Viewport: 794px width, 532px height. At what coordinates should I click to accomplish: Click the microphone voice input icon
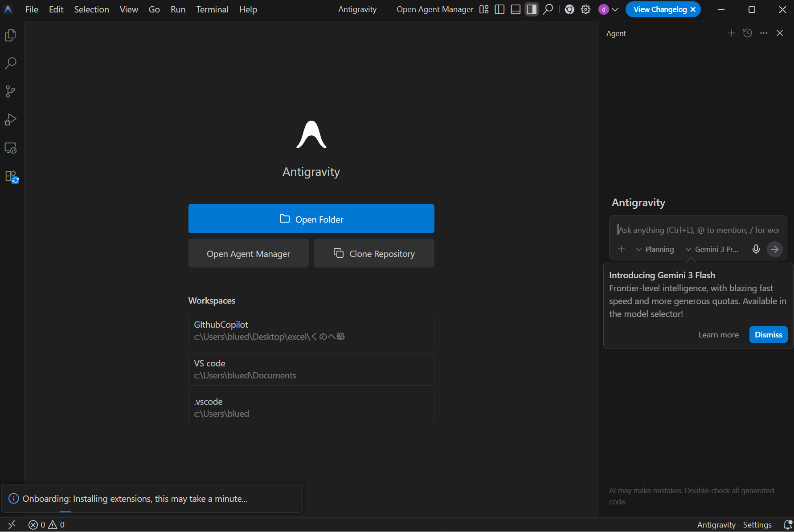click(x=756, y=249)
